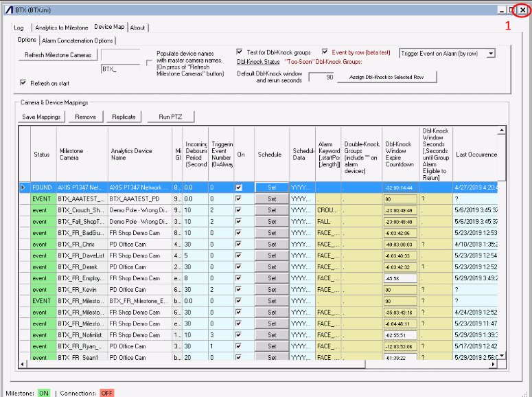The width and height of the screenshot is (532, 397).
Task: Click PD Office Cam in BTX_FR_Ryan row
Action: pos(140,346)
